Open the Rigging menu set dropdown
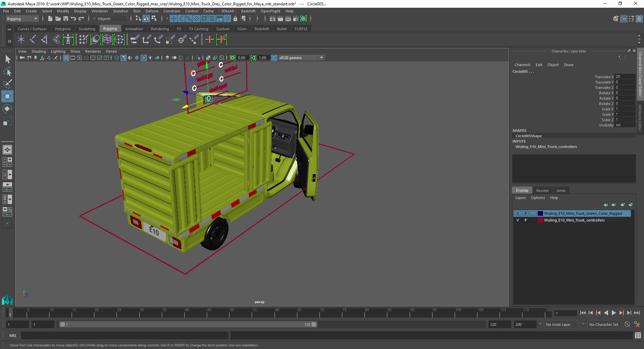 35,19
